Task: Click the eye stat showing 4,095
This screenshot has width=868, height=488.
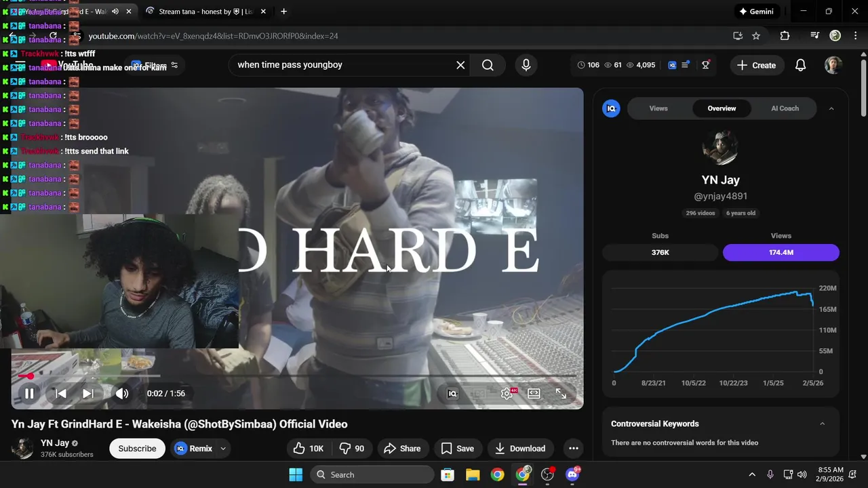Action: [641, 65]
